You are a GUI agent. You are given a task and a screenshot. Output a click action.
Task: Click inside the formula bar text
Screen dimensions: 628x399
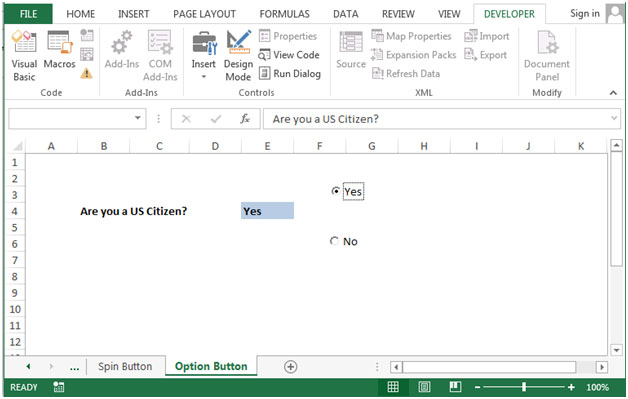click(x=325, y=119)
